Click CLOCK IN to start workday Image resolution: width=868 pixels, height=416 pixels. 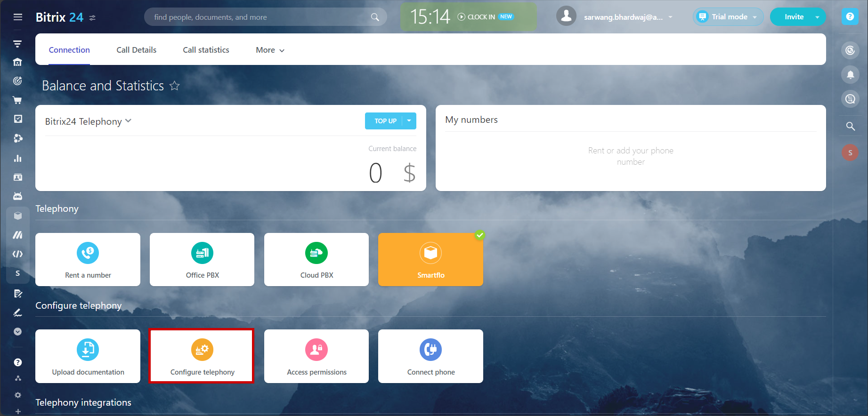(476, 17)
